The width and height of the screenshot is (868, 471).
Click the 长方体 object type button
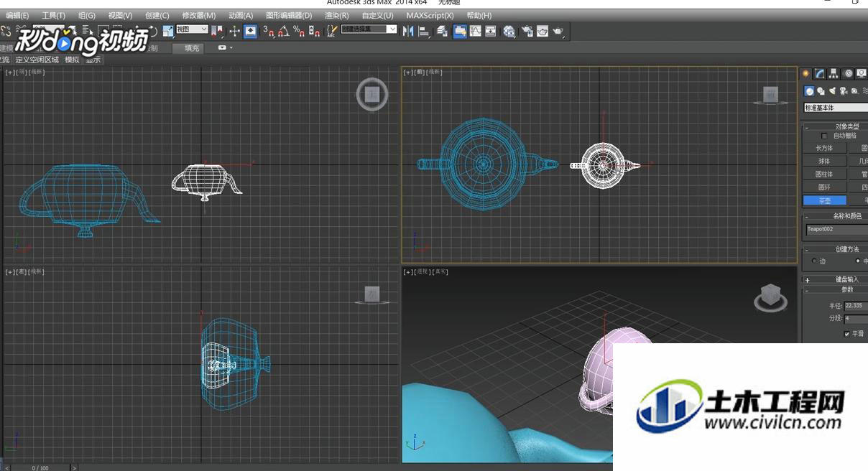825,148
